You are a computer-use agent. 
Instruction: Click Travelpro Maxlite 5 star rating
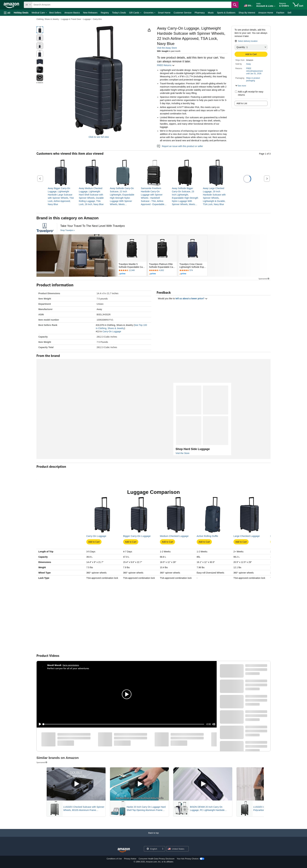pyautogui.click(x=123, y=270)
